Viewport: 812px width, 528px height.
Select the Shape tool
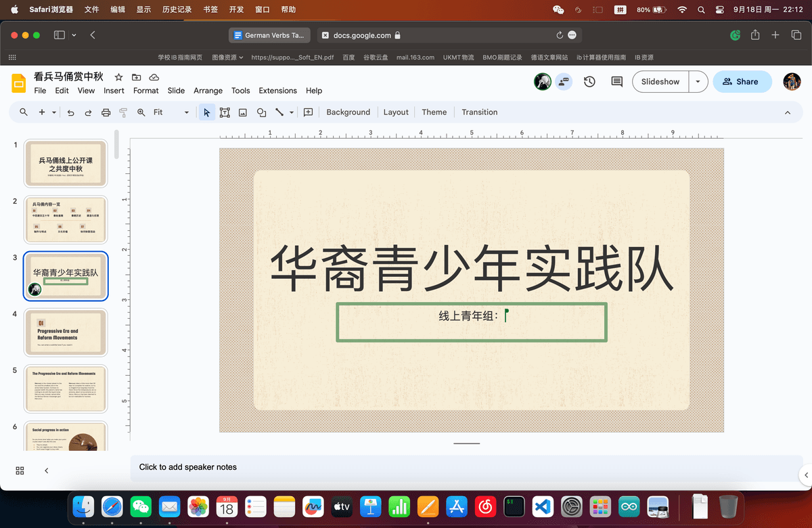(x=261, y=112)
